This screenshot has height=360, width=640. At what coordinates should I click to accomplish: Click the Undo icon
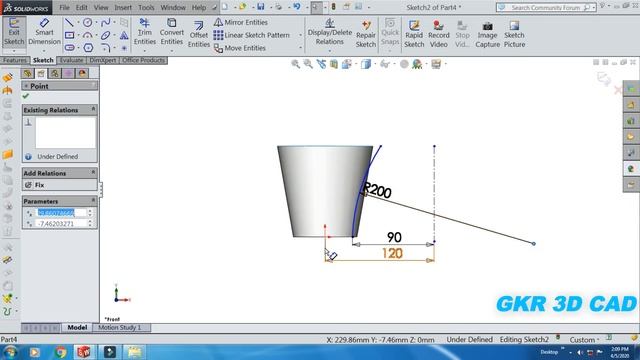coord(297,7)
